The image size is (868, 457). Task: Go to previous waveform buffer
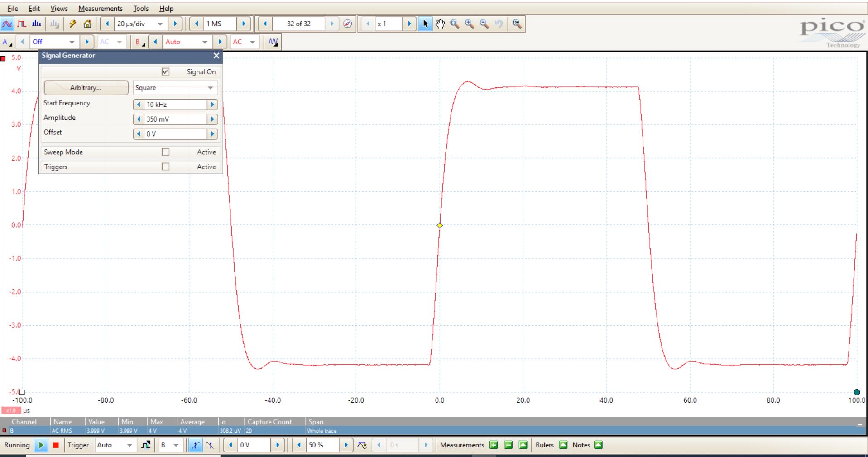pos(265,24)
